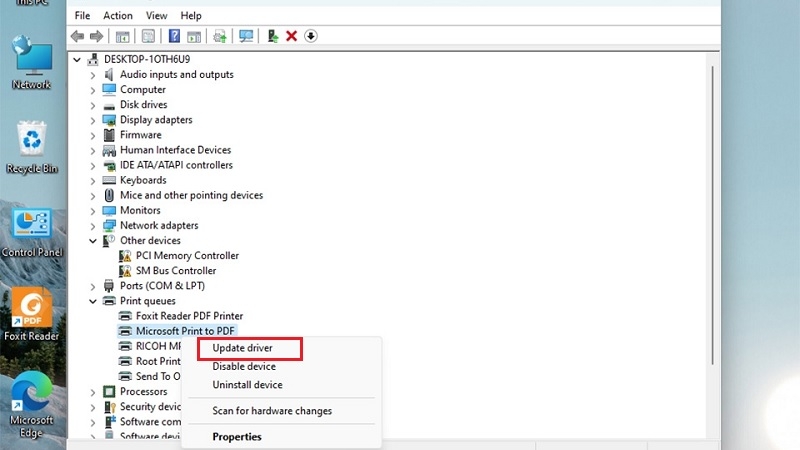Open the Action menu
The width and height of the screenshot is (800, 450).
(118, 16)
